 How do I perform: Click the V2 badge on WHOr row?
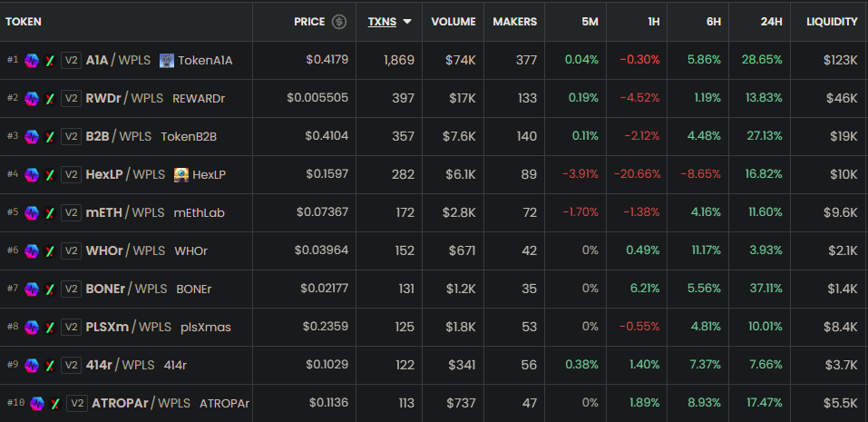coord(71,250)
